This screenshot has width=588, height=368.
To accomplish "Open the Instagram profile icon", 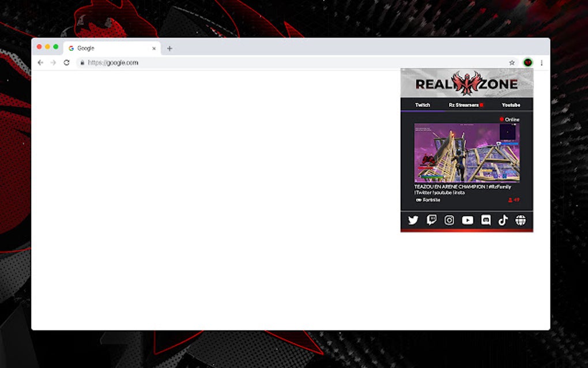I will [449, 220].
